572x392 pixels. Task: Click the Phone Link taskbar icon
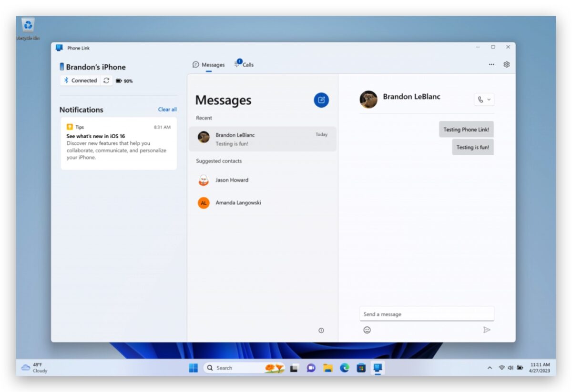[378, 368]
